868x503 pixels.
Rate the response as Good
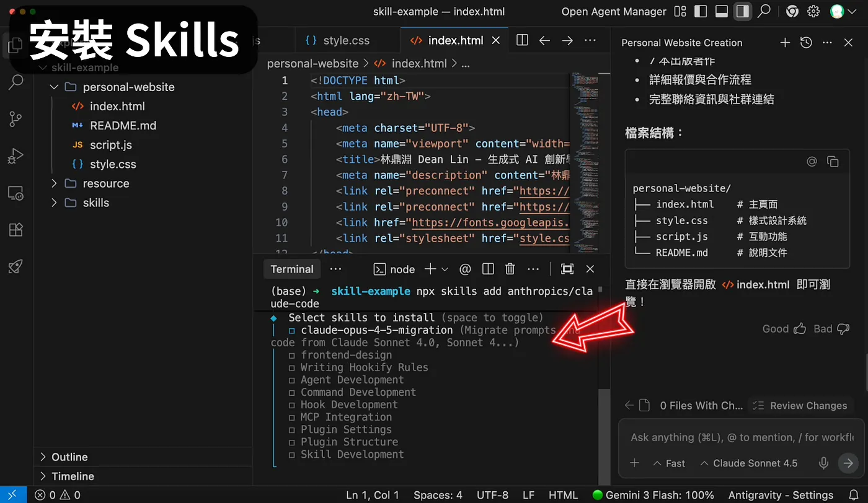click(x=784, y=328)
